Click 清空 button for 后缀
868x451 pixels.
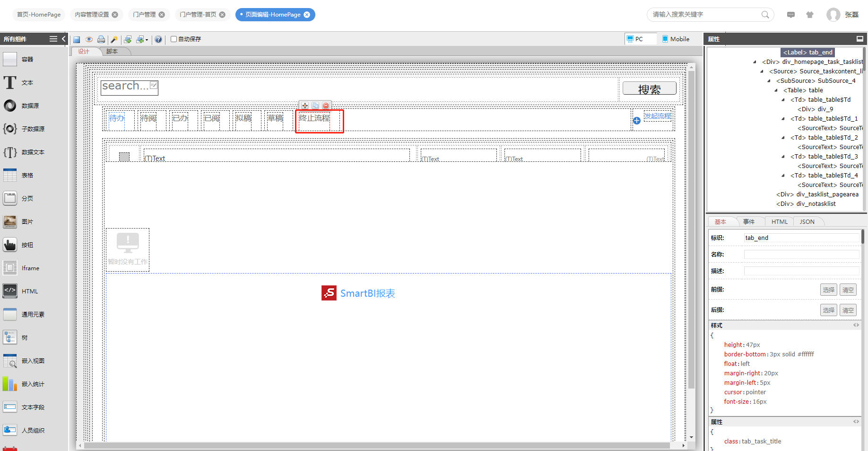pos(848,310)
